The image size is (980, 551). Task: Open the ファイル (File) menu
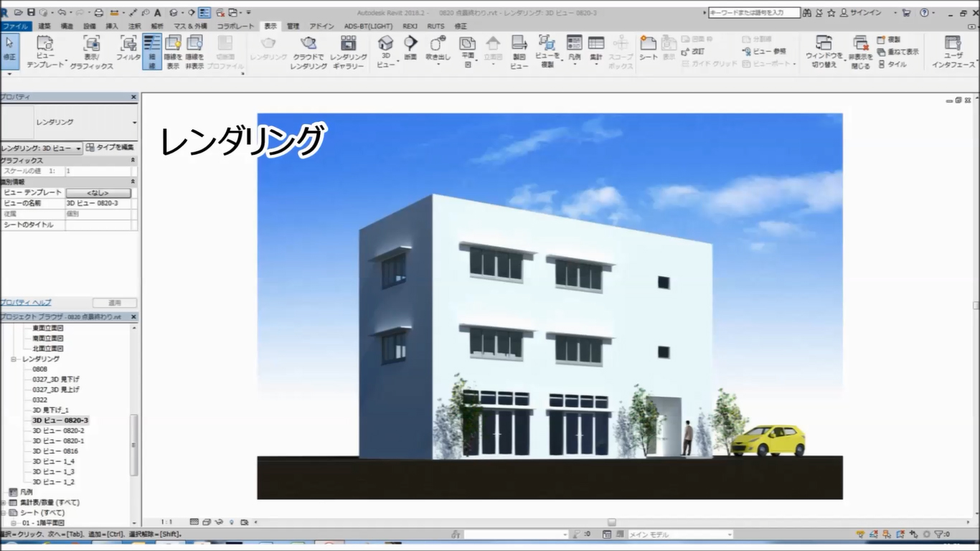14,26
